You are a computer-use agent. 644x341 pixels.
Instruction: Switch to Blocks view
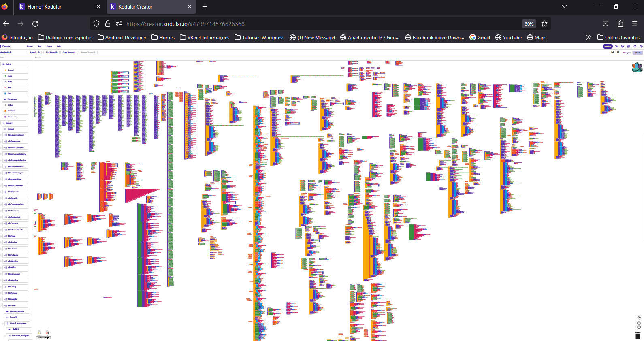[x=638, y=53]
